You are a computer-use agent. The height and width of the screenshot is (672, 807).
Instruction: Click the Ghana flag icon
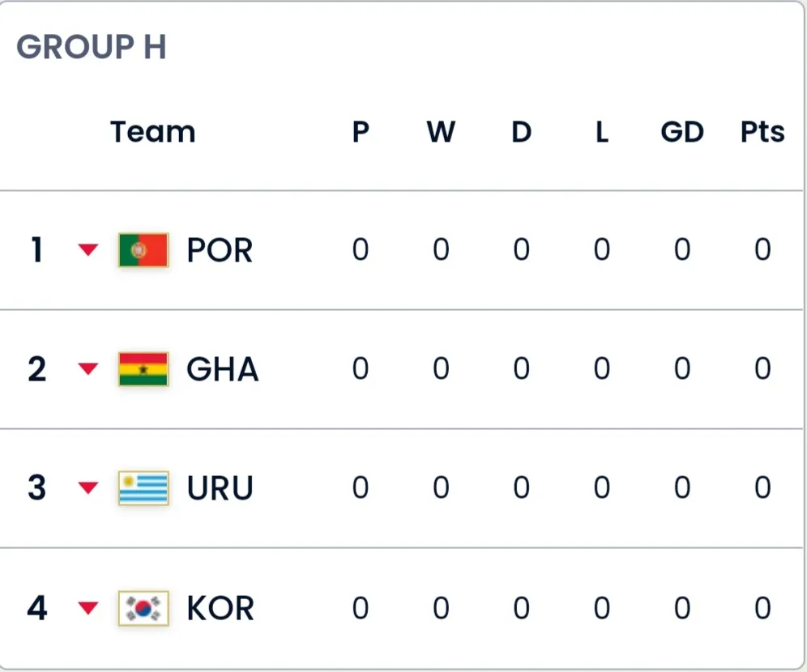(x=143, y=368)
